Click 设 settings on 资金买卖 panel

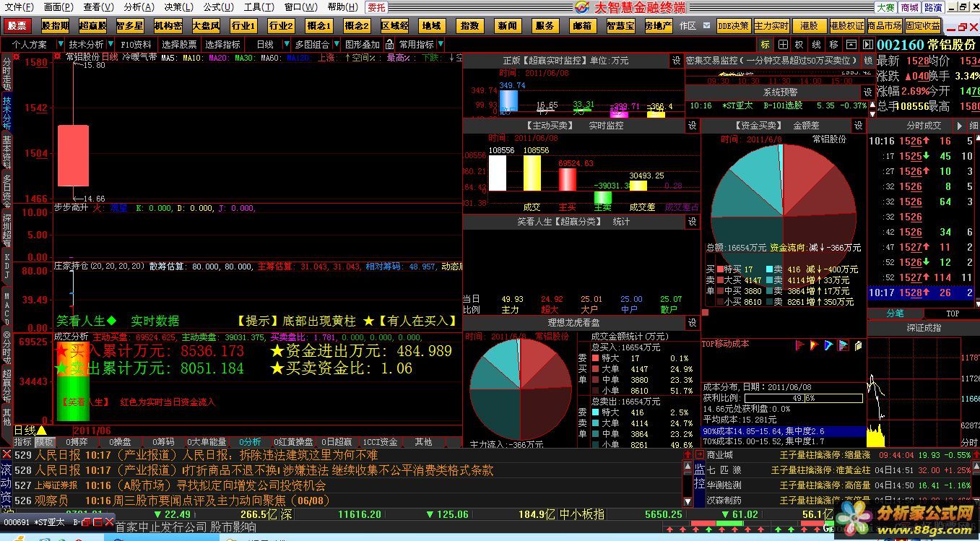coord(858,126)
